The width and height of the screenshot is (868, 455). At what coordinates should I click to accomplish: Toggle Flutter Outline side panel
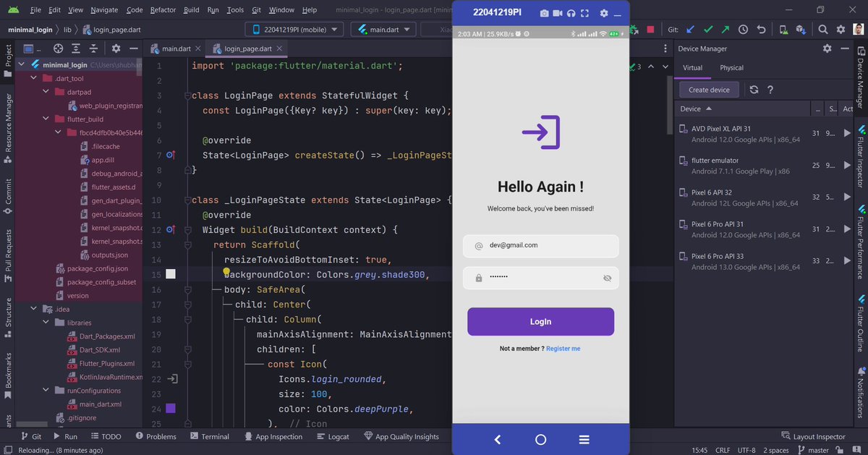(x=860, y=325)
